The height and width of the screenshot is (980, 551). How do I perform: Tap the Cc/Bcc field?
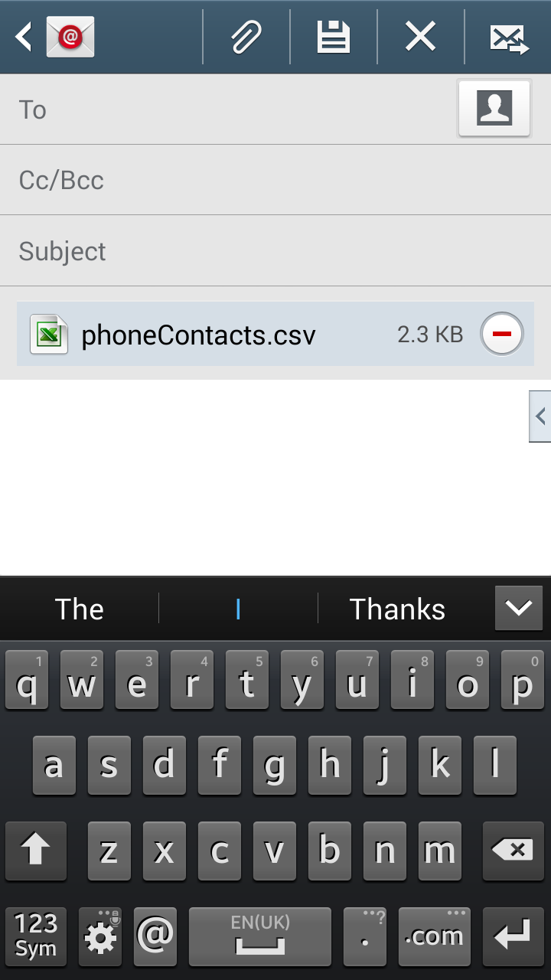(275, 180)
